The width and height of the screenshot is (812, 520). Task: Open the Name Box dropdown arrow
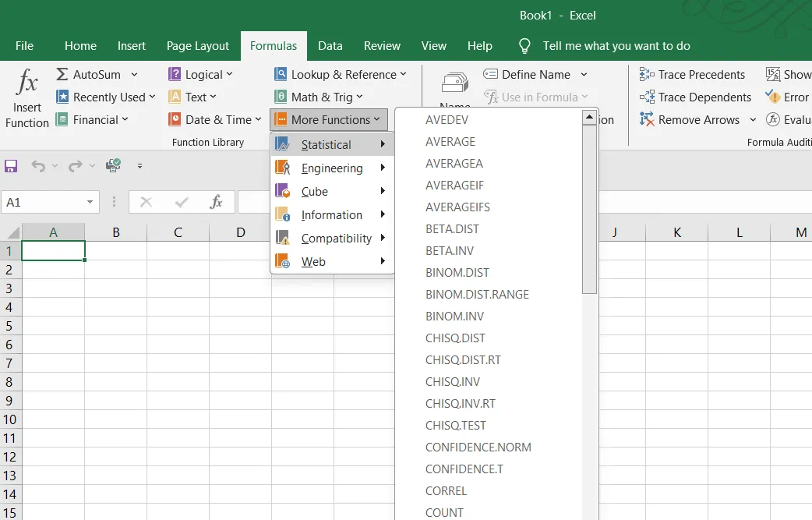click(91, 201)
